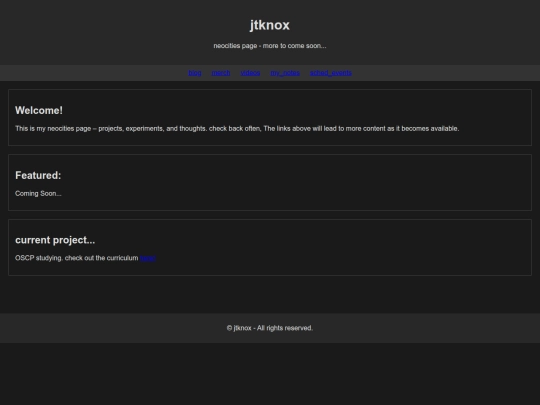Follow the OSCP curriculum 'here' link

click(x=148, y=258)
